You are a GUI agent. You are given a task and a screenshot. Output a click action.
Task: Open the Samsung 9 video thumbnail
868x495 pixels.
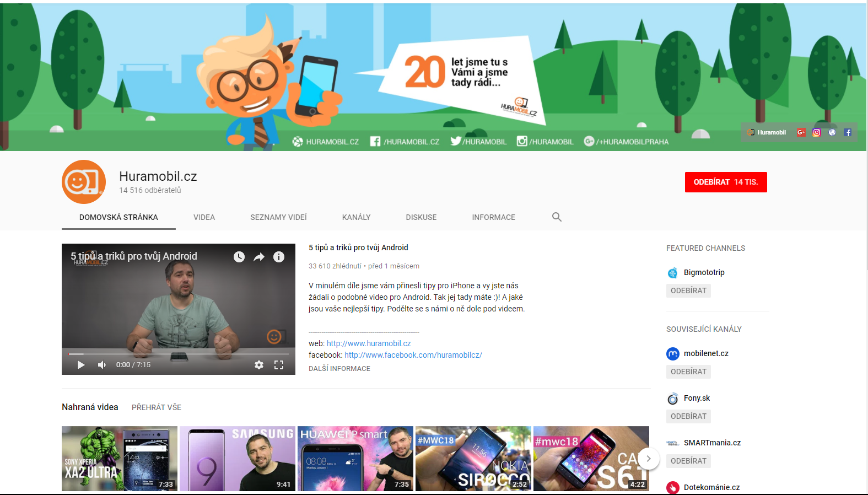pyautogui.click(x=238, y=459)
